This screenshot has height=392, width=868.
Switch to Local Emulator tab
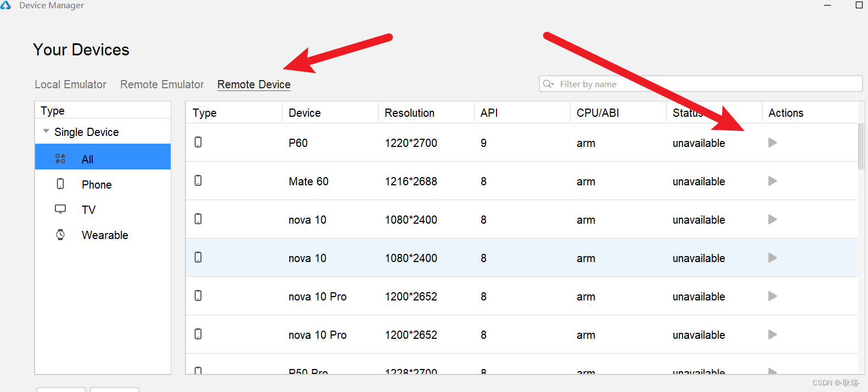(70, 84)
